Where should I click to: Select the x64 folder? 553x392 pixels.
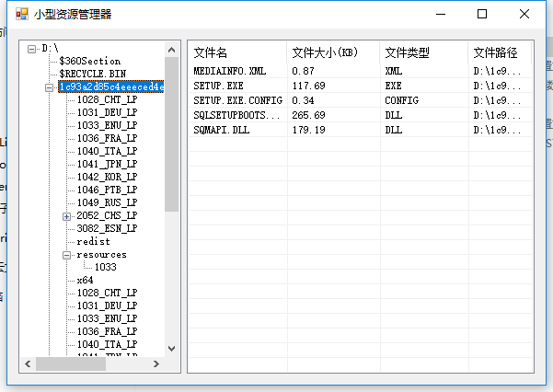[x=85, y=280]
